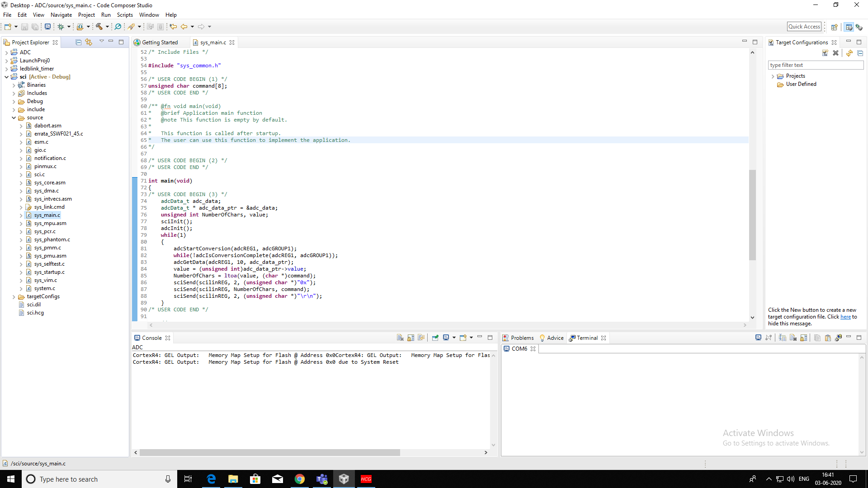
Task: Open the Scripts menu
Action: [125, 14]
